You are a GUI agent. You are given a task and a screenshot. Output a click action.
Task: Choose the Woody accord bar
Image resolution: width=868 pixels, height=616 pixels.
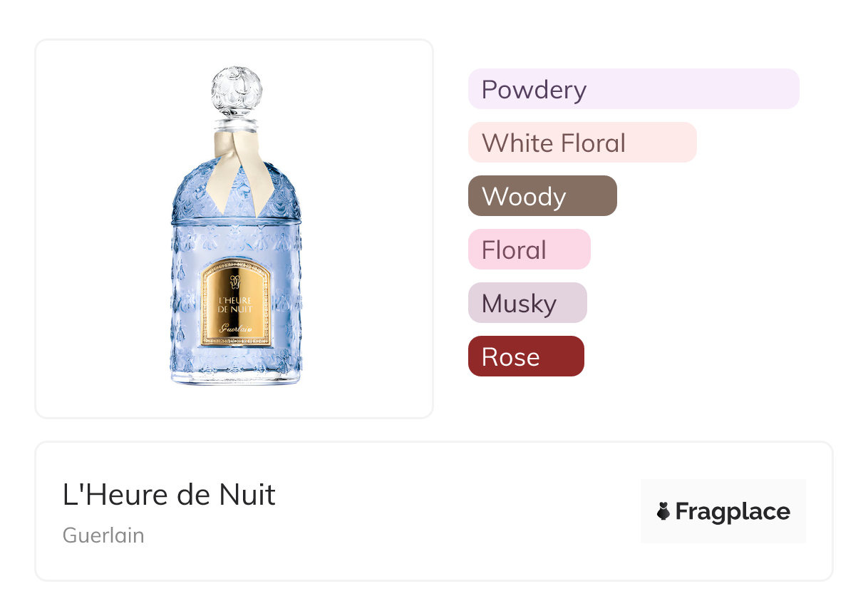point(542,196)
